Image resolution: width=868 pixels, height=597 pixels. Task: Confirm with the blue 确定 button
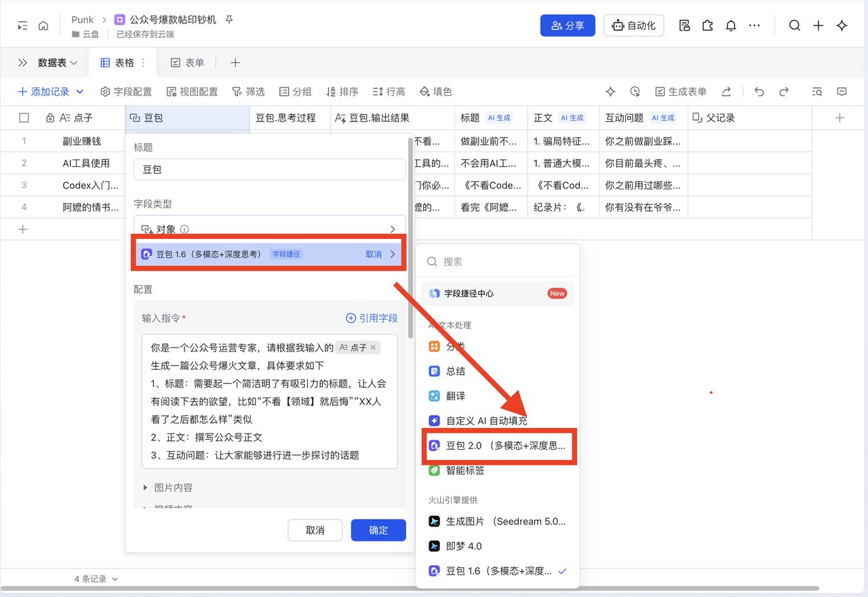coord(378,531)
